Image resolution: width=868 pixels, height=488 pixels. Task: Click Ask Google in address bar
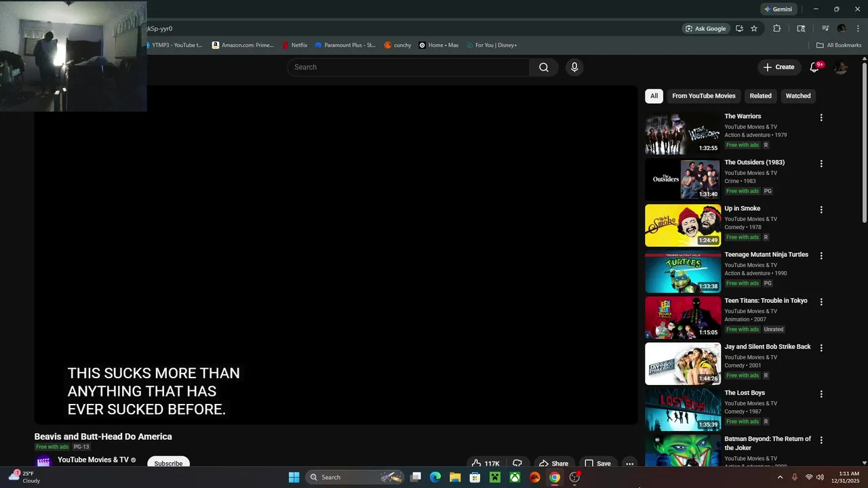tap(705, 28)
